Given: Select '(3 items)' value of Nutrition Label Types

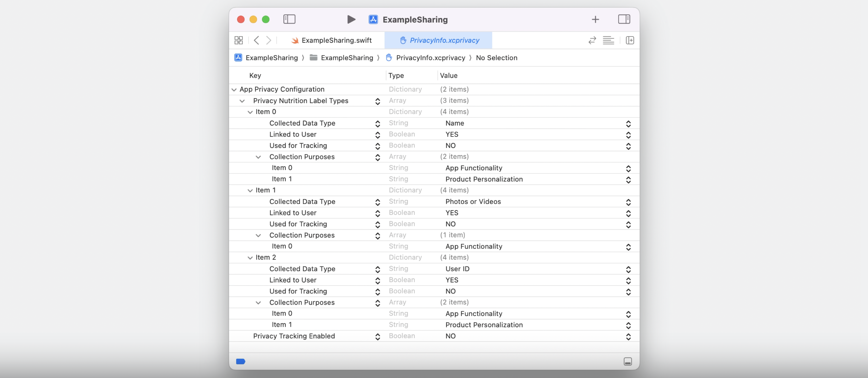Looking at the screenshot, I should [454, 101].
